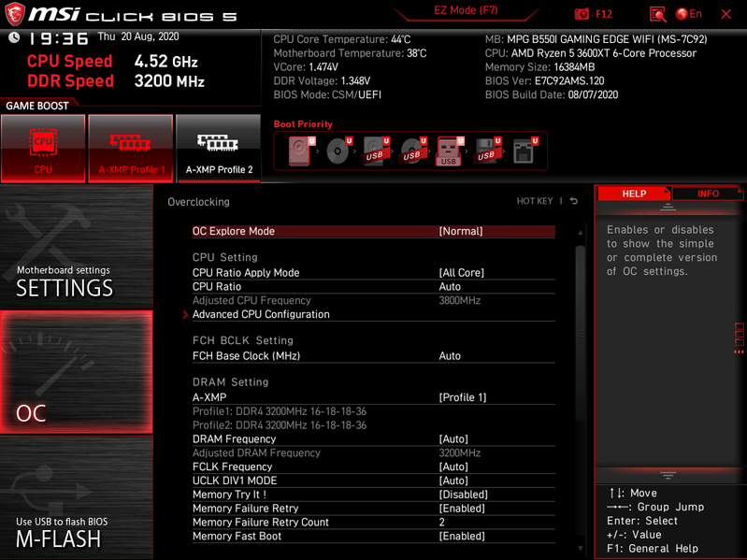Select the network boot device icon
The height and width of the screenshot is (560, 747).
pos(525,151)
